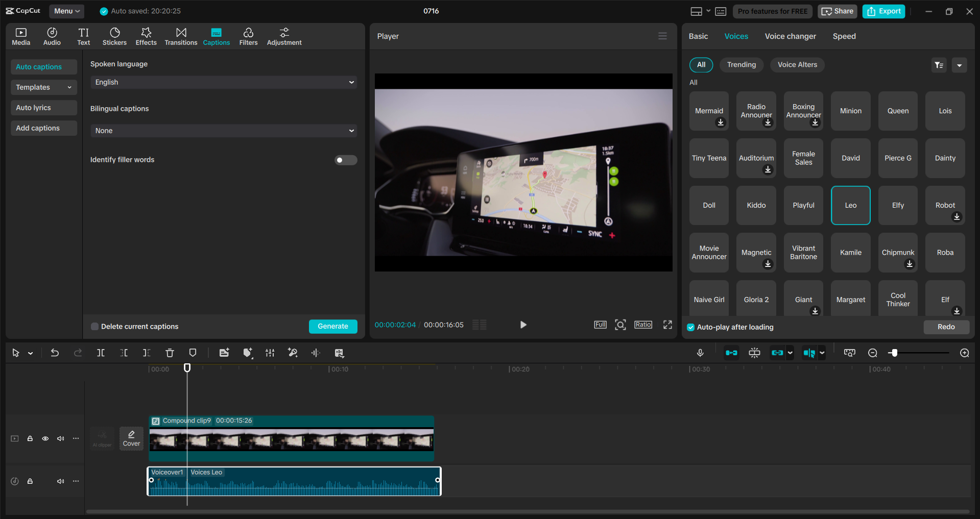Open the Effects panel

146,36
